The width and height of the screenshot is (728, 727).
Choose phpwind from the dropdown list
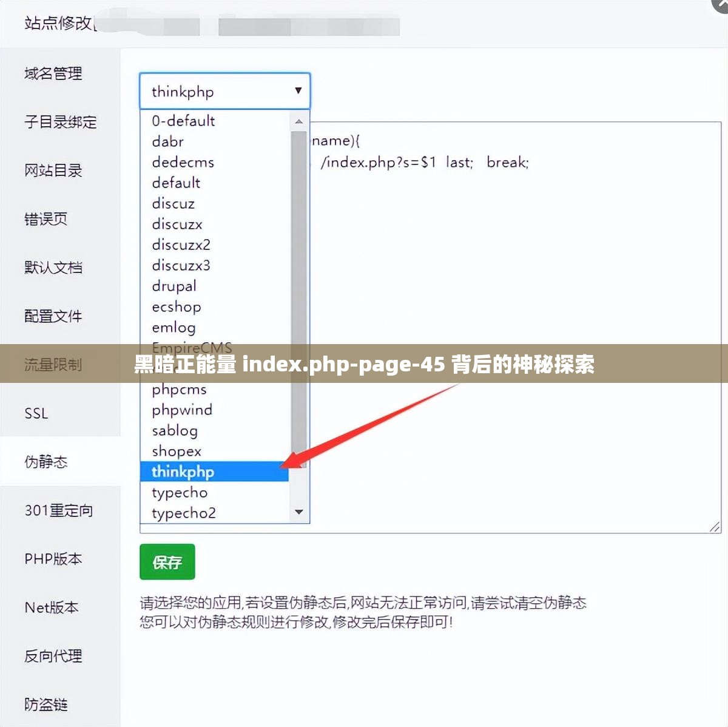pyautogui.click(x=182, y=410)
